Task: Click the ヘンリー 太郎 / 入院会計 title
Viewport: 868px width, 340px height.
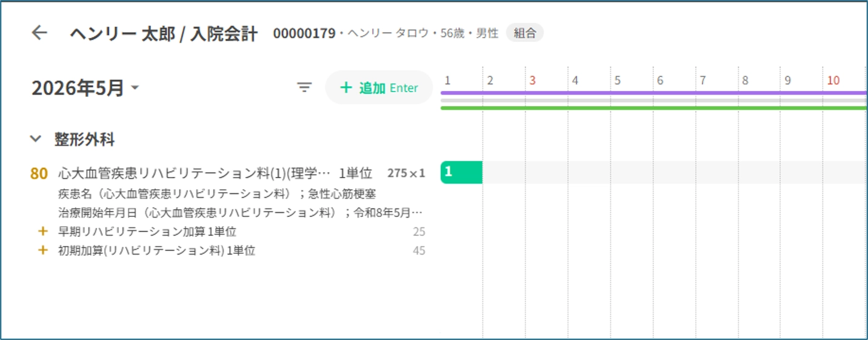Action: coord(164,33)
